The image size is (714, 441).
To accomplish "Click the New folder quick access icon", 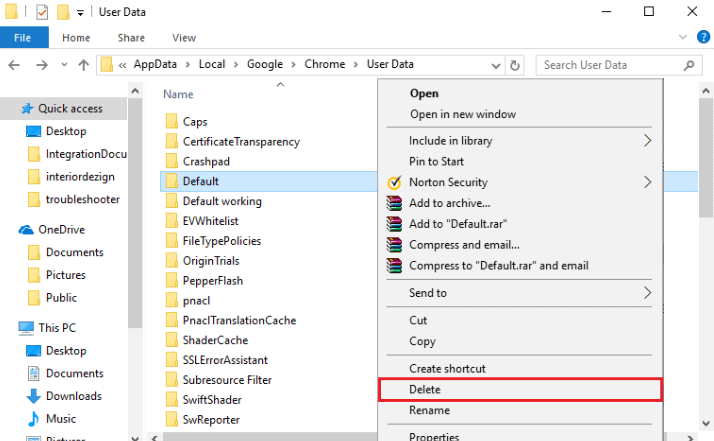I will pos(63,12).
